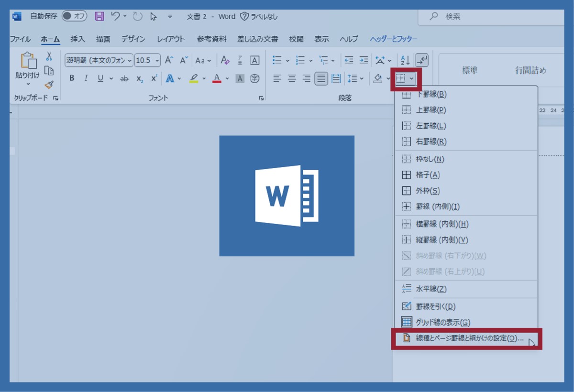Apply Bold formatting with the B icon
This screenshot has width=574, height=392.
pyautogui.click(x=72, y=78)
